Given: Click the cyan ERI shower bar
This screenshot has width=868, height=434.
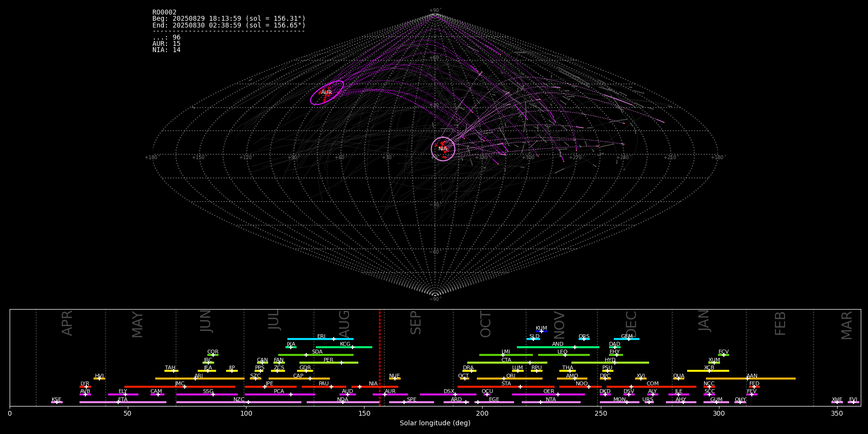Looking at the screenshot, I should coord(320,339).
